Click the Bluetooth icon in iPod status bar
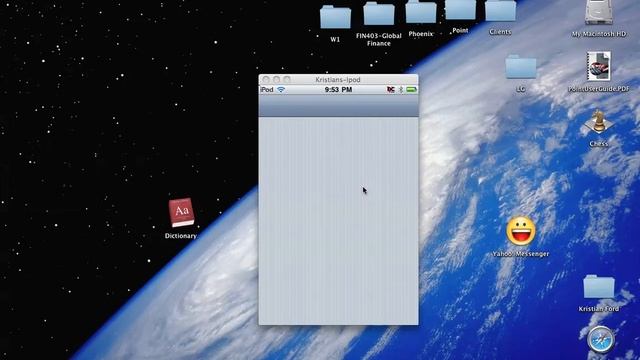Screen dimensions: 640x360 point(401,89)
